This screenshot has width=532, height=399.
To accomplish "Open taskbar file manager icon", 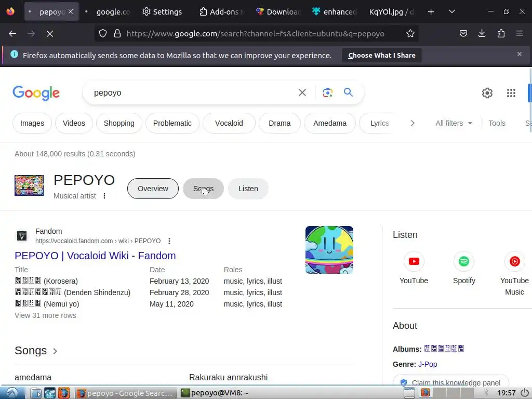I will (36, 393).
